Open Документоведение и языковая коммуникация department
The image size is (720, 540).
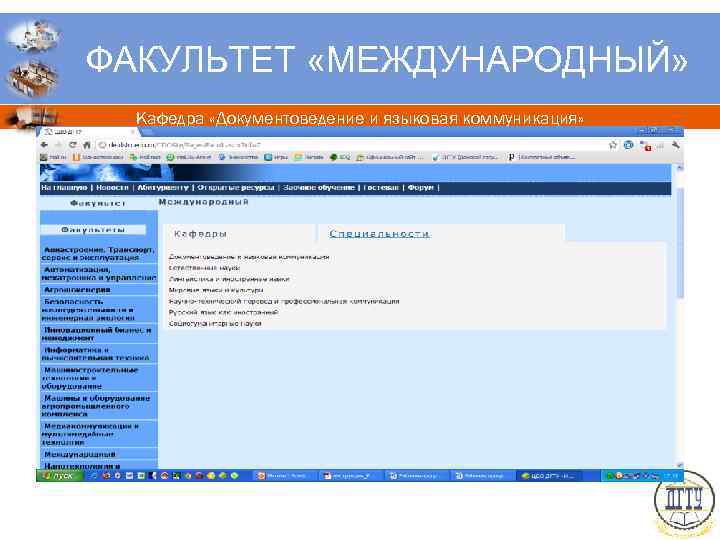(249, 257)
